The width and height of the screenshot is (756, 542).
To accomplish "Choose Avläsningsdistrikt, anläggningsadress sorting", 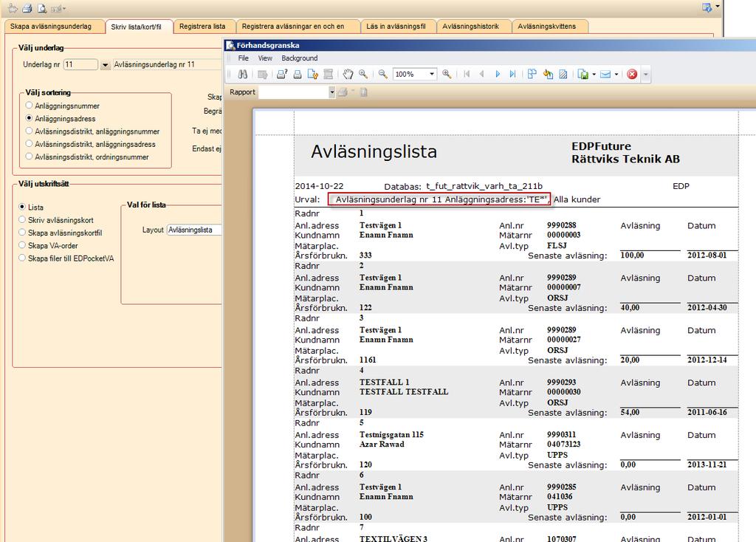I will 90,144.
